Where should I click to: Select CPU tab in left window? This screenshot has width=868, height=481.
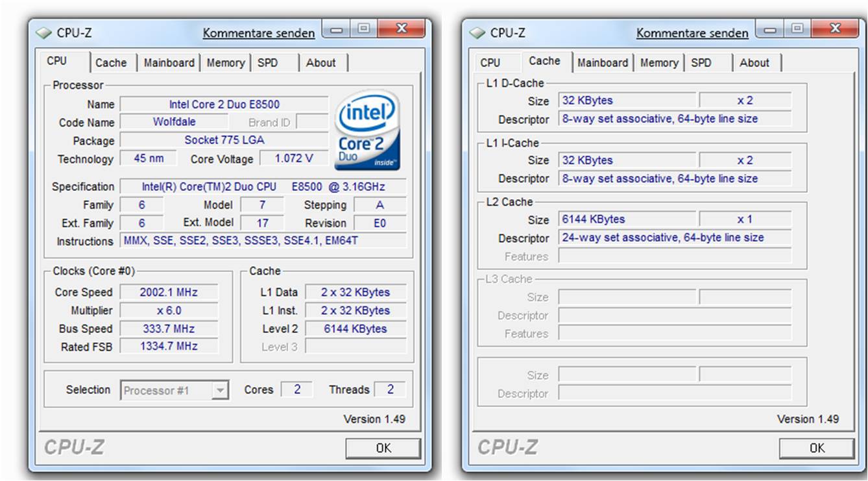(x=56, y=61)
